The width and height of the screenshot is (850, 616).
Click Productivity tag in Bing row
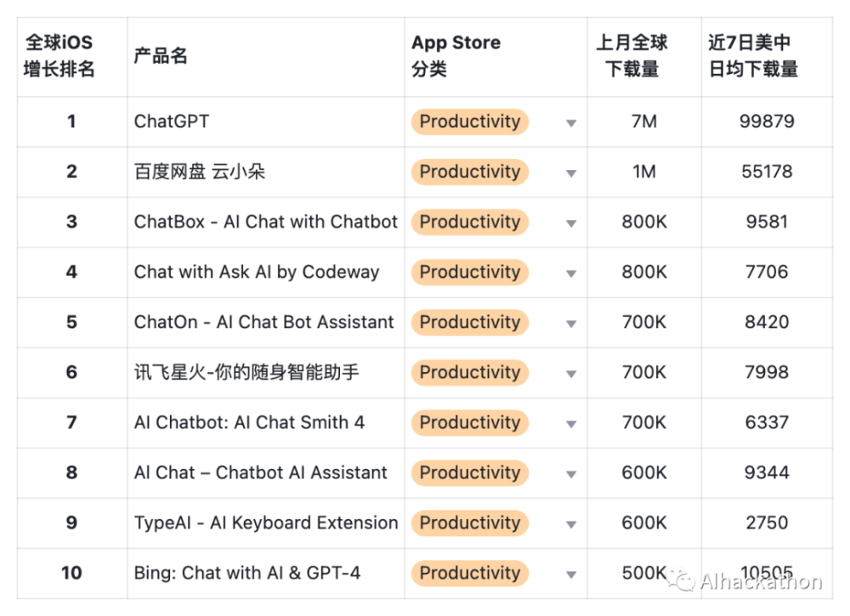[x=470, y=574]
